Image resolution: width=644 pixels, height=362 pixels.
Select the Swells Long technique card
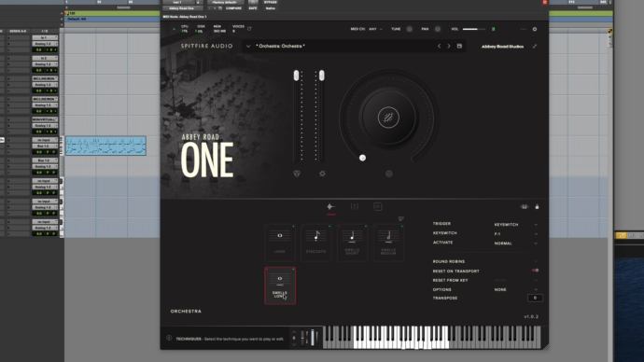pos(280,285)
